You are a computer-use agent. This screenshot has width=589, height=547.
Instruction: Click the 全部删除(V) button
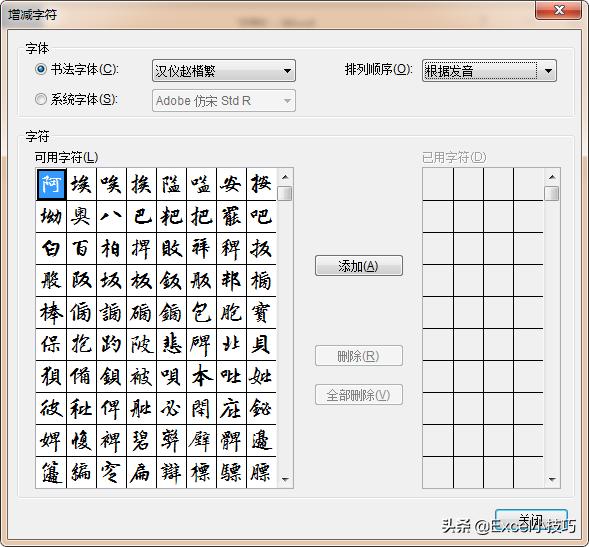coord(359,395)
